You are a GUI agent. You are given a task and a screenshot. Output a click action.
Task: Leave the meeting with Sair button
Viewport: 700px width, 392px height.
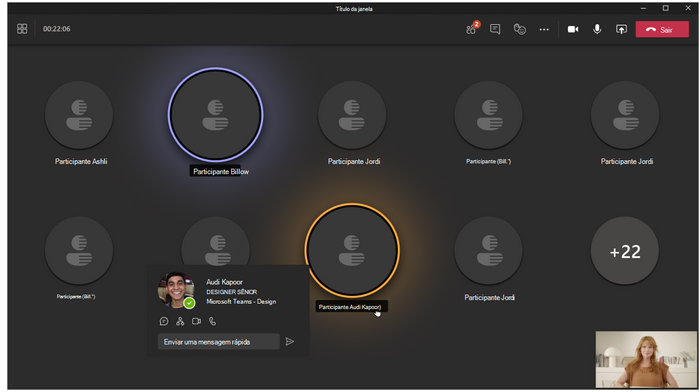(662, 29)
